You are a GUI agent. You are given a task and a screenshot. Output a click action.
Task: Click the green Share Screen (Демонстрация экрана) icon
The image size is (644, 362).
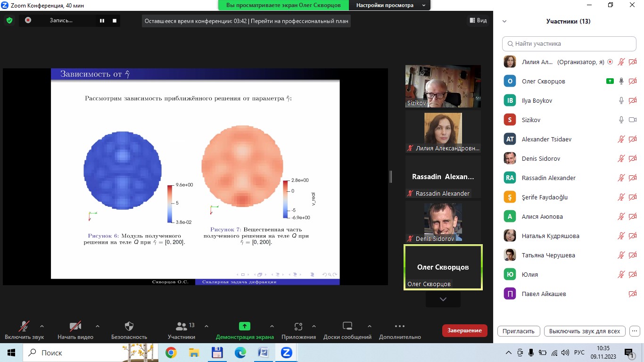click(244, 326)
